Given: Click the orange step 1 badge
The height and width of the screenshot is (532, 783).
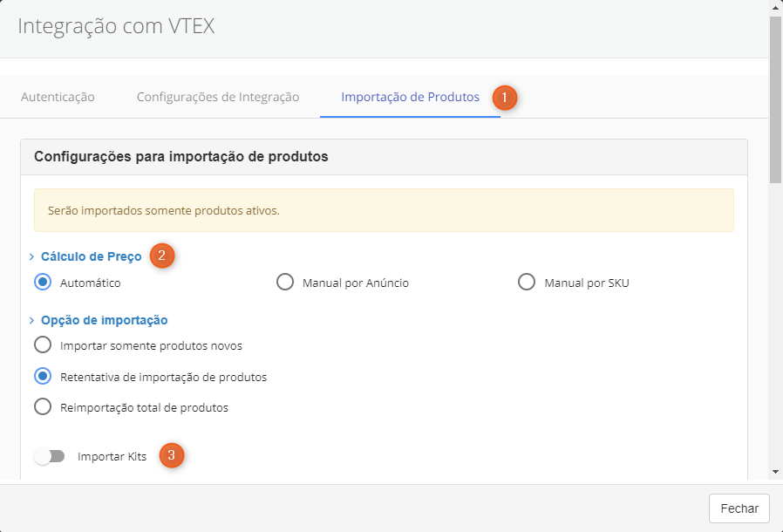Looking at the screenshot, I should (x=505, y=97).
